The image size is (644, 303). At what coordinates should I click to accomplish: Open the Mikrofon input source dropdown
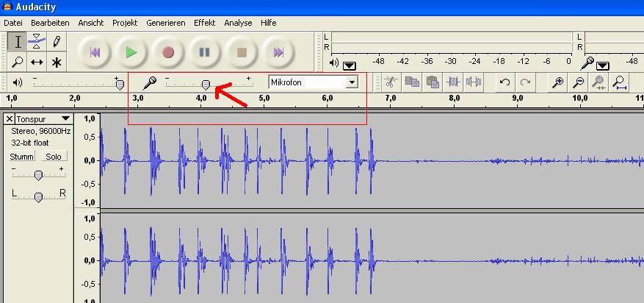(x=352, y=82)
